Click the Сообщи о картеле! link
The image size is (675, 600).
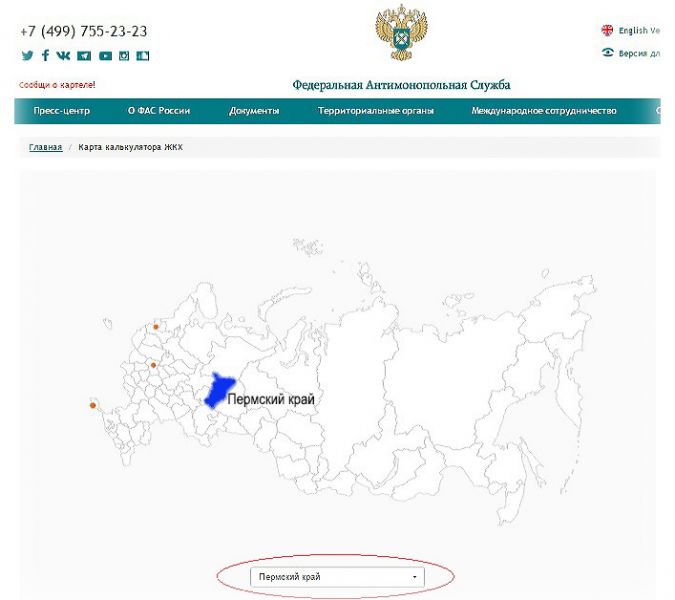click(57, 85)
